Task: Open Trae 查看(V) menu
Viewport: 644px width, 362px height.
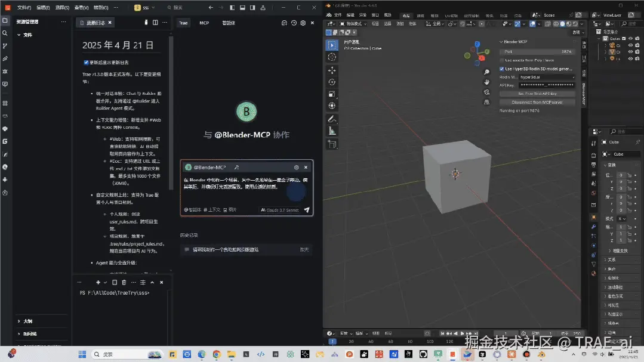Action: click(x=81, y=7)
